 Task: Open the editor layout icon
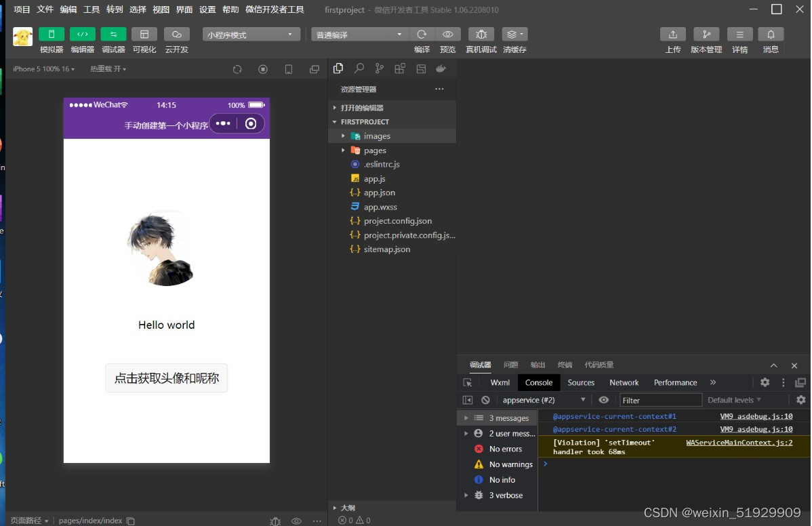(421, 68)
